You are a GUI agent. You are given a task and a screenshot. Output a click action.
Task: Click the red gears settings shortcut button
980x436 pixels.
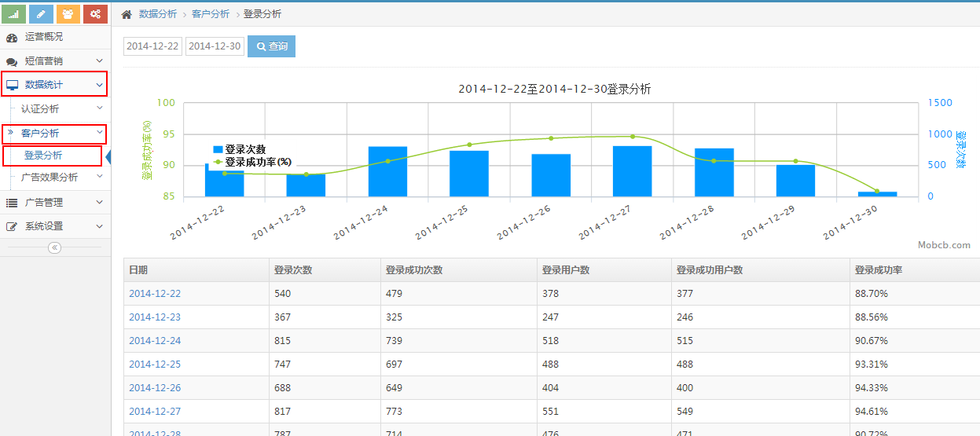pos(95,14)
